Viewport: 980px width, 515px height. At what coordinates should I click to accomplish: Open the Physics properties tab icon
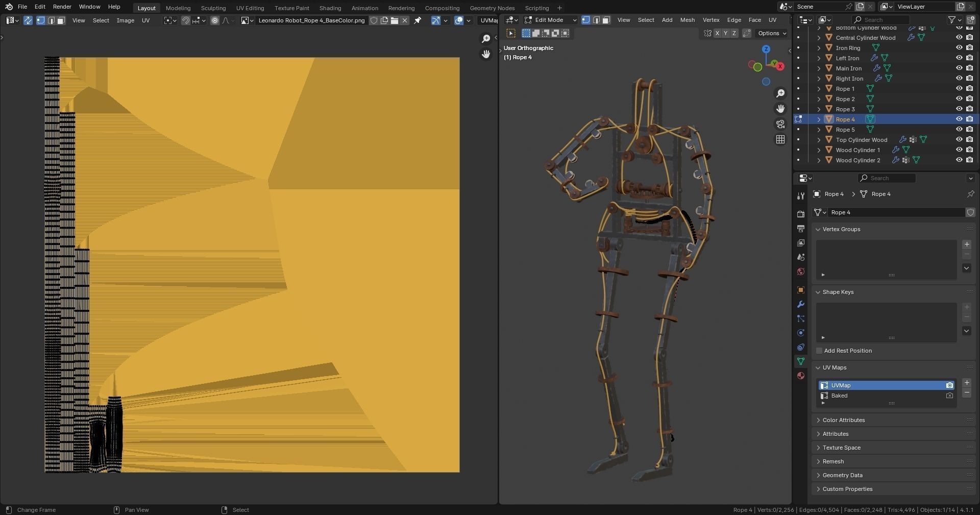[x=800, y=333]
